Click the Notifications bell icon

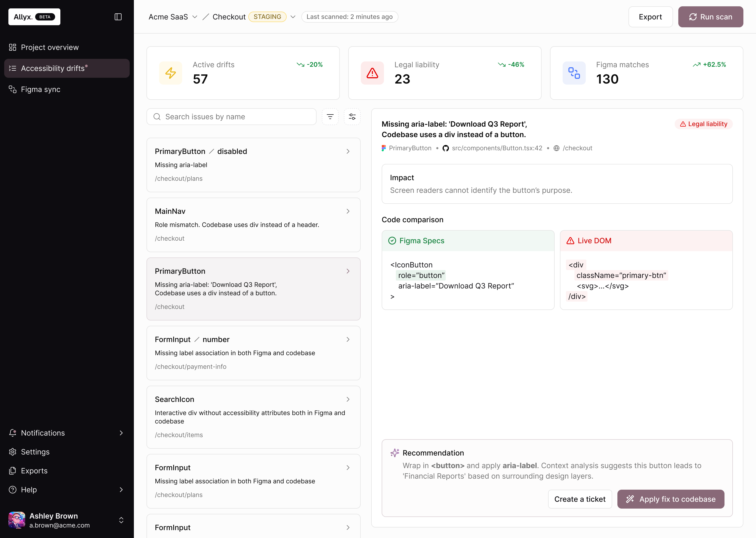[13, 433]
